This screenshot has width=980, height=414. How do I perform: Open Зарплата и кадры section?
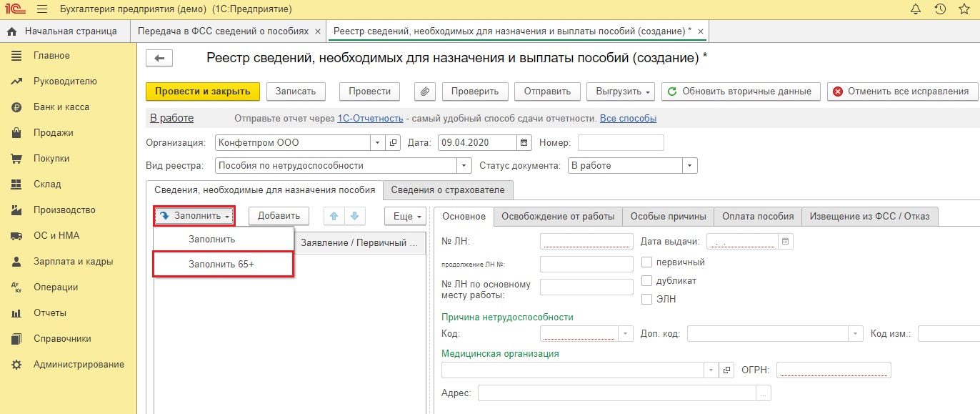(x=73, y=262)
